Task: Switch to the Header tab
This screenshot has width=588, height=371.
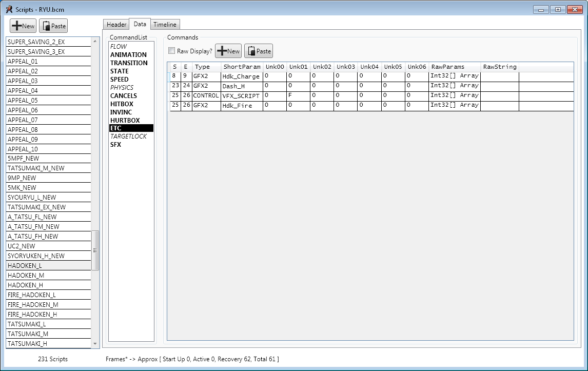Action: 116,25
